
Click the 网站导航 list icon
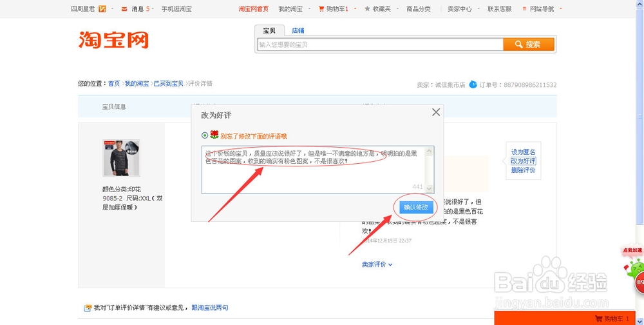[524, 8]
